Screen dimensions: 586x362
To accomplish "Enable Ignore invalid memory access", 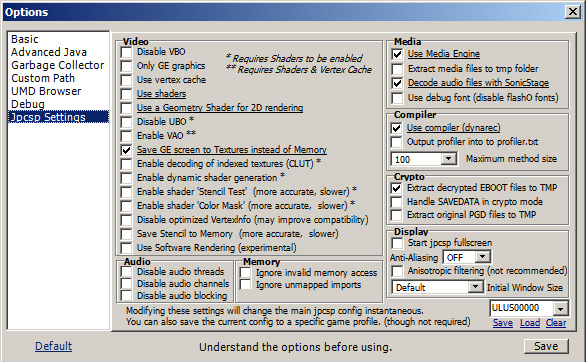I will click(246, 273).
